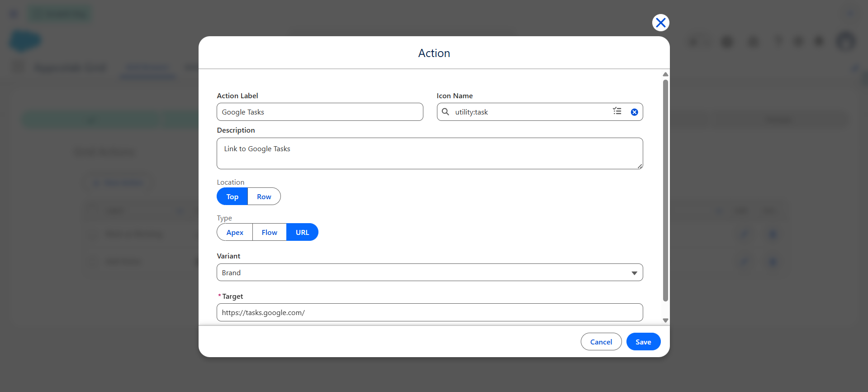Click the utility:task icon preview
868x392 pixels.
(x=617, y=111)
